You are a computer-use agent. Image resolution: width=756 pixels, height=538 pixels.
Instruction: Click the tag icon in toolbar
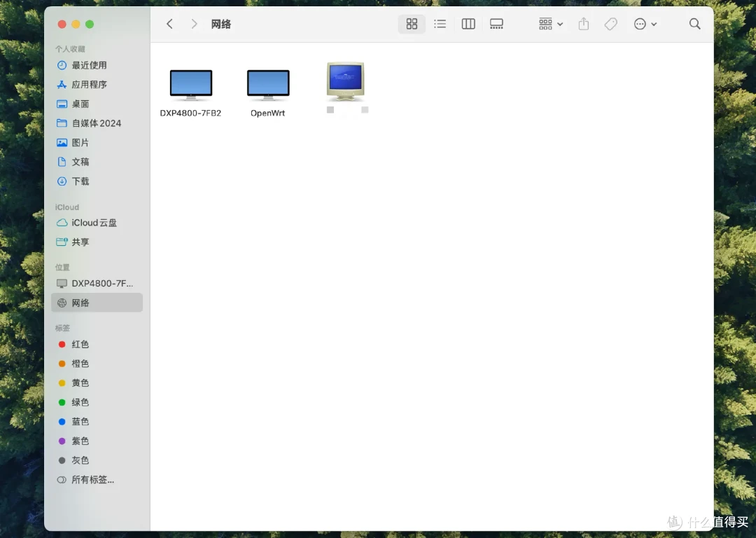[x=610, y=24]
